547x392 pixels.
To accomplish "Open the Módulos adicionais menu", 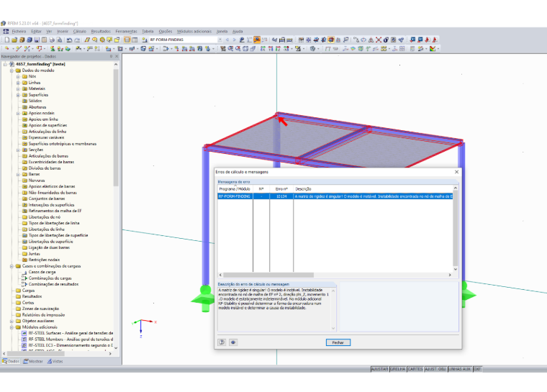I will click(x=194, y=32).
